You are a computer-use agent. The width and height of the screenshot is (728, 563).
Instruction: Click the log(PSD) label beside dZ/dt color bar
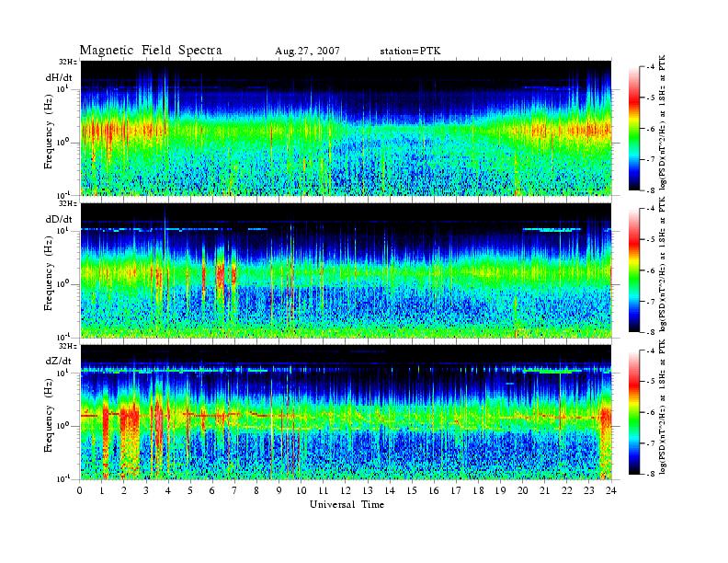[663, 407]
